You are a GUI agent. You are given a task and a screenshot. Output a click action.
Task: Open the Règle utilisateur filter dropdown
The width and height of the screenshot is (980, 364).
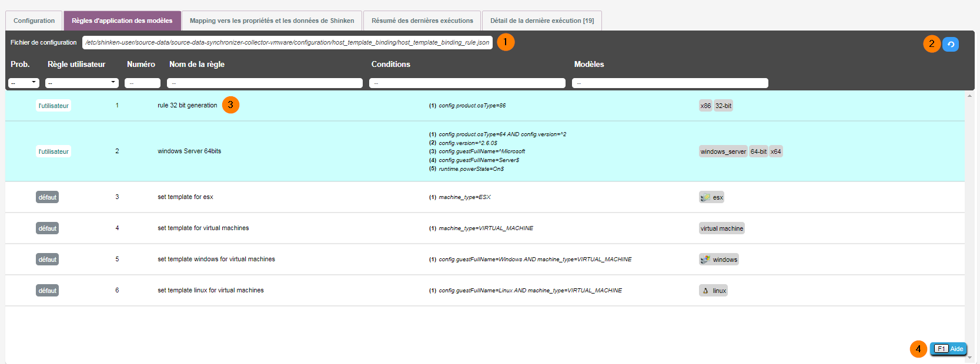[82, 83]
